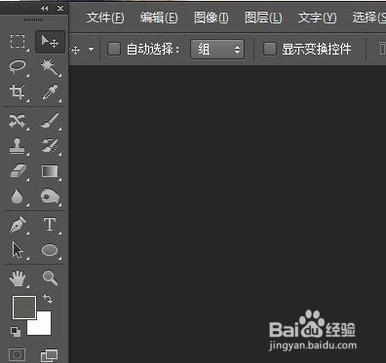
Task: Select the Zoom tool
Action: pos(50,278)
